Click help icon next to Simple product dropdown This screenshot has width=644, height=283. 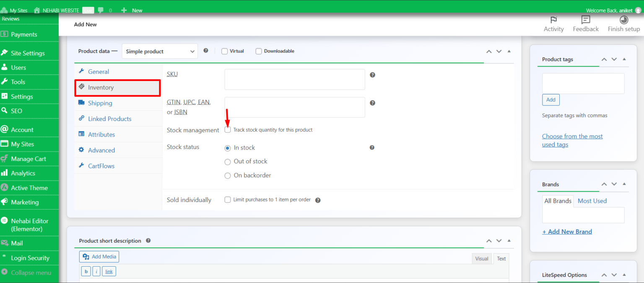coord(206,50)
